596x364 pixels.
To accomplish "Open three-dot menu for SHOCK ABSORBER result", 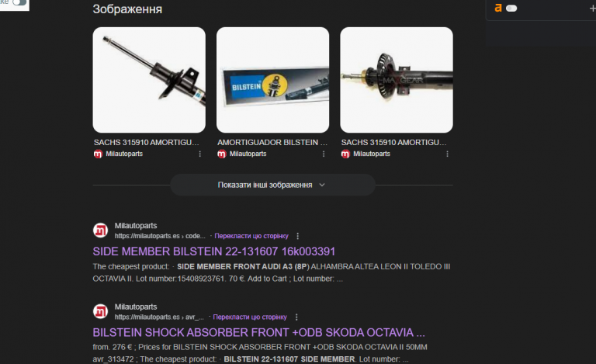I will click(296, 317).
